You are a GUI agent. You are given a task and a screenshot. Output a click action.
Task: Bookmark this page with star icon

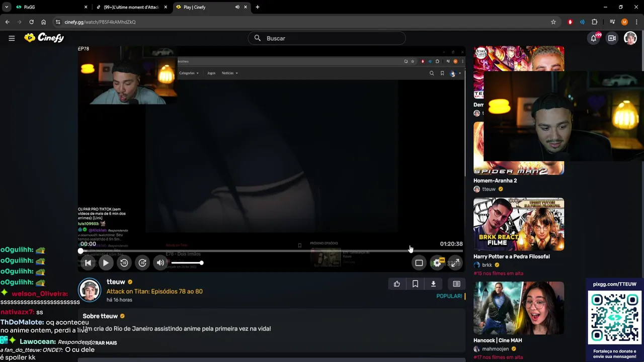tap(553, 22)
